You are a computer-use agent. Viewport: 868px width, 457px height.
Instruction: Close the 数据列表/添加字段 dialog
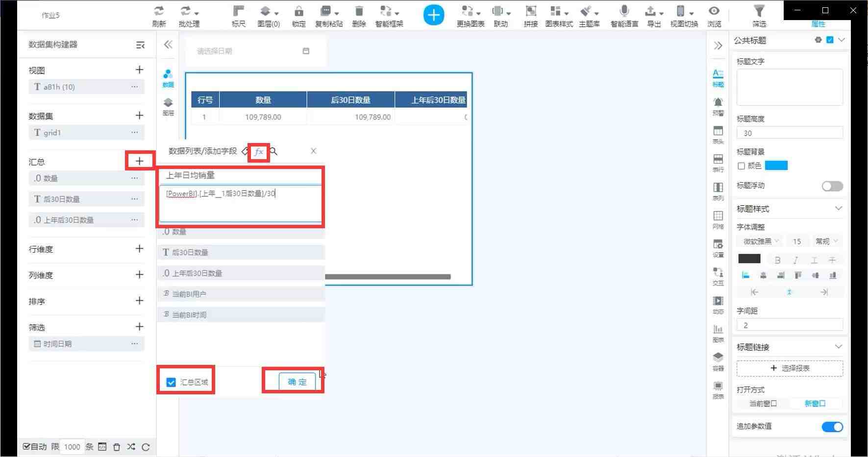(314, 151)
